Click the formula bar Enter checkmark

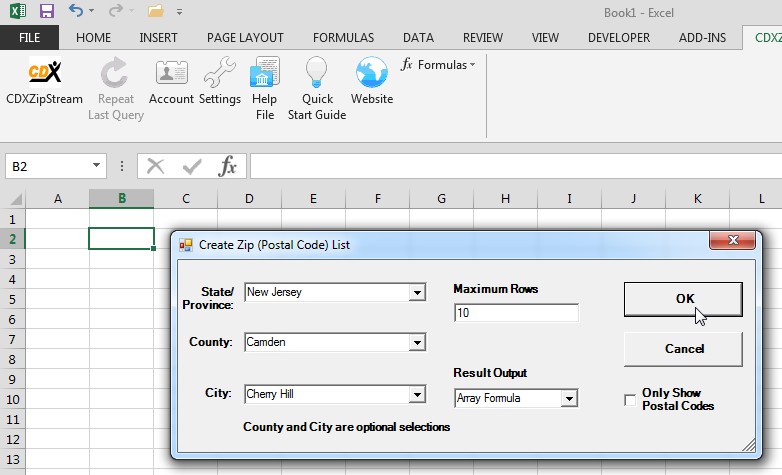pyautogui.click(x=192, y=166)
